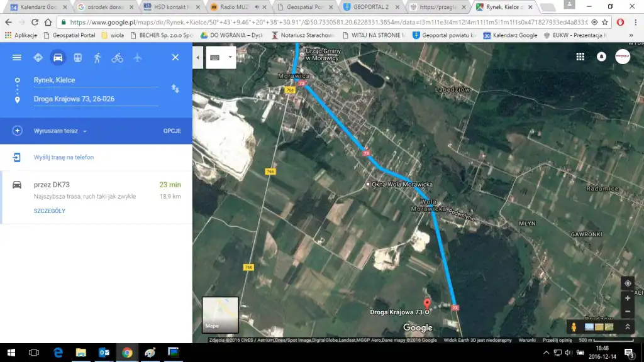Click Wyślij trasę na telefon link
The width and height of the screenshot is (644, 362).
point(64,157)
